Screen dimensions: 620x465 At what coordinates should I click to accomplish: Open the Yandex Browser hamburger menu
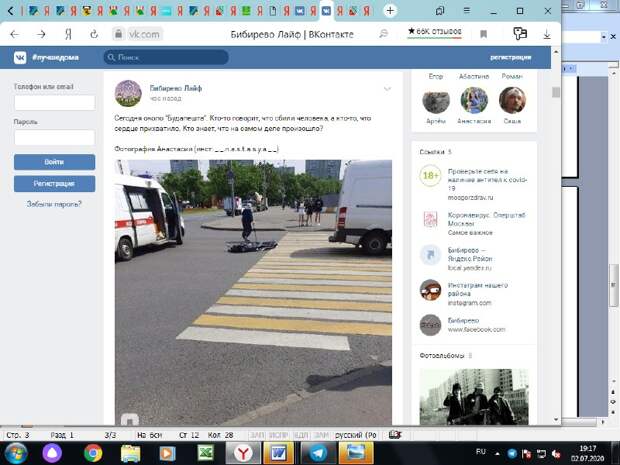tap(467, 11)
